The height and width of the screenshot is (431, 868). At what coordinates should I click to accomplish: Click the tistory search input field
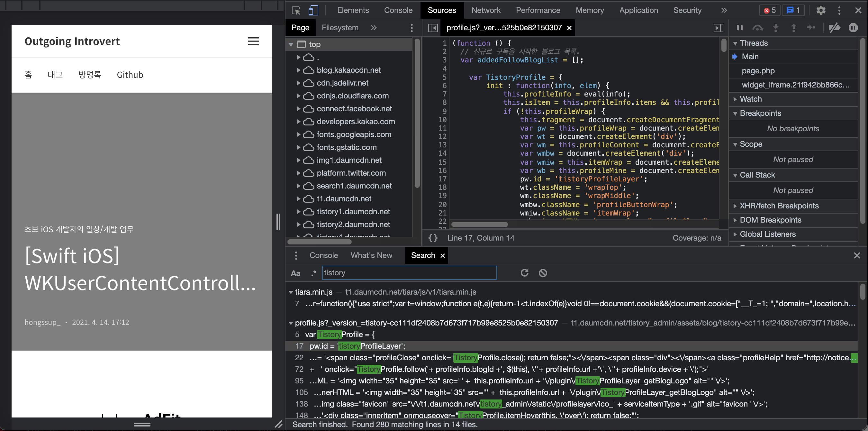click(x=409, y=273)
